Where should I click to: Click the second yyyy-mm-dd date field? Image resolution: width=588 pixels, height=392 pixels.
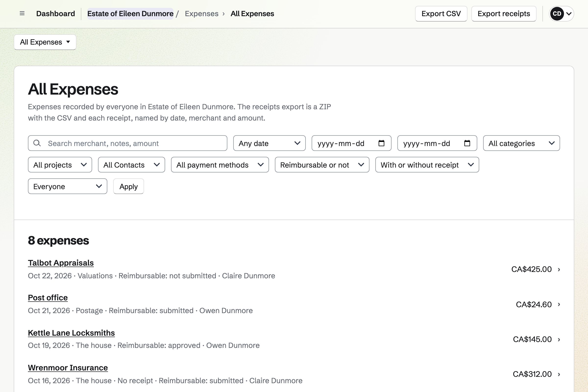point(437,143)
